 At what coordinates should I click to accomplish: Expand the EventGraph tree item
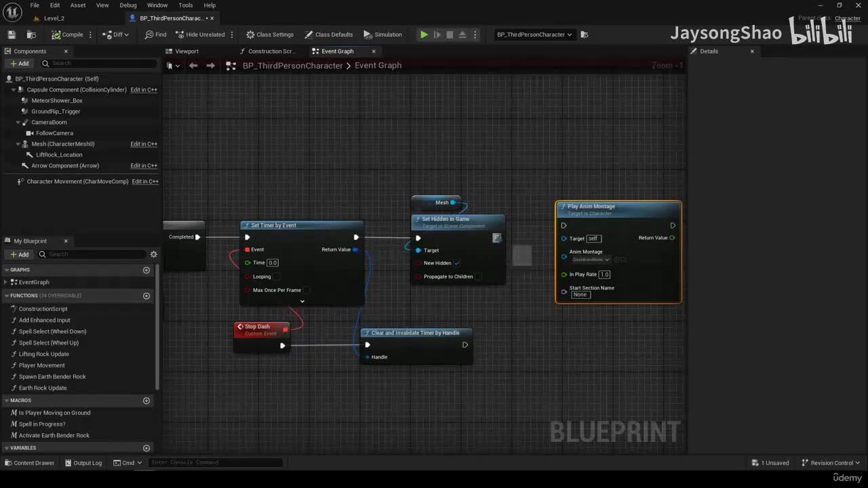click(x=6, y=282)
